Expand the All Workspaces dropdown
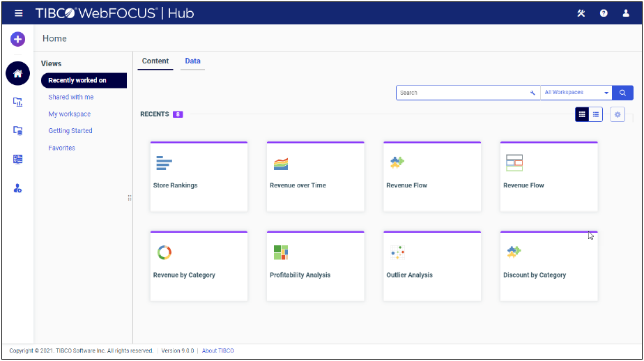644x361 pixels. (576, 93)
